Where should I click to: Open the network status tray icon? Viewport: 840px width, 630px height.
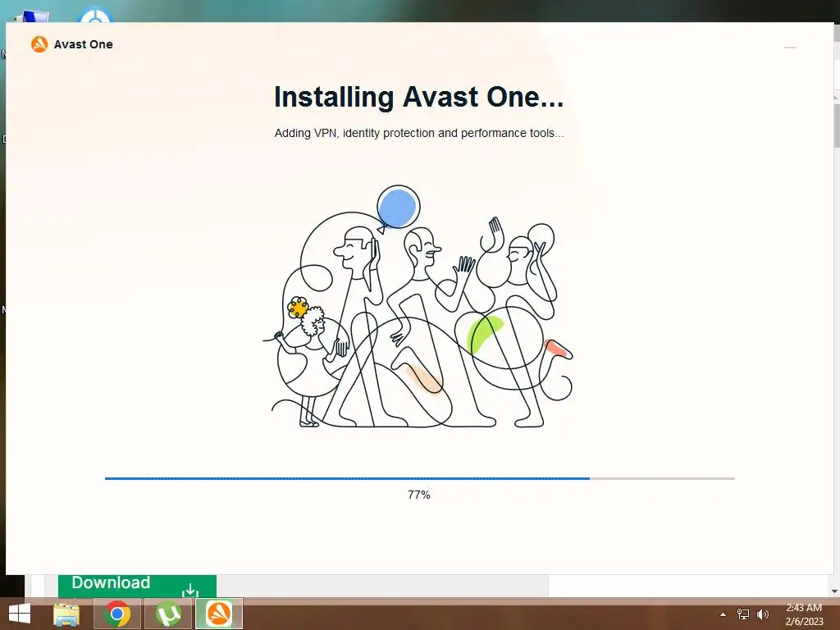pyautogui.click(x=743, y=614)
